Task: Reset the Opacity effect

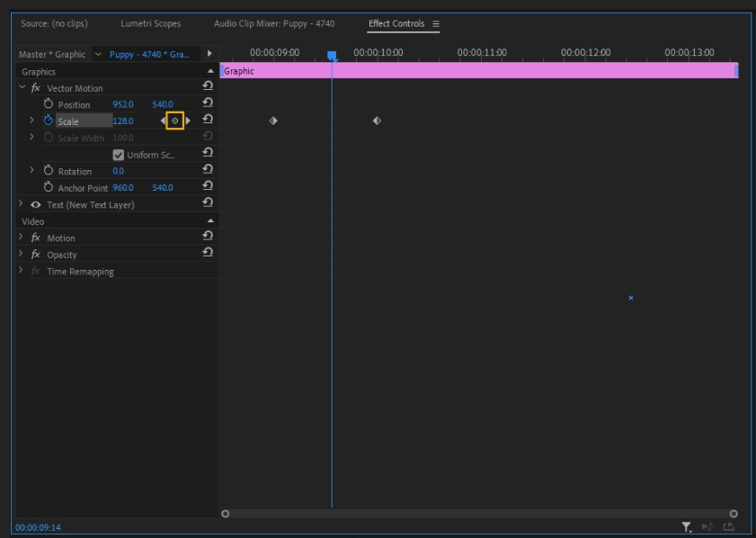Action: coord(208,255)
